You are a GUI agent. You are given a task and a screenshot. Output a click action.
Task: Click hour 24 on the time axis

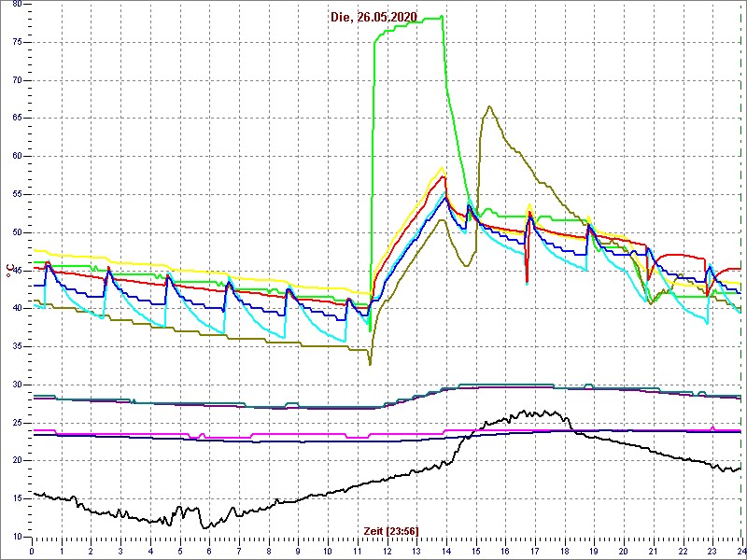click(x=741, y=551)
